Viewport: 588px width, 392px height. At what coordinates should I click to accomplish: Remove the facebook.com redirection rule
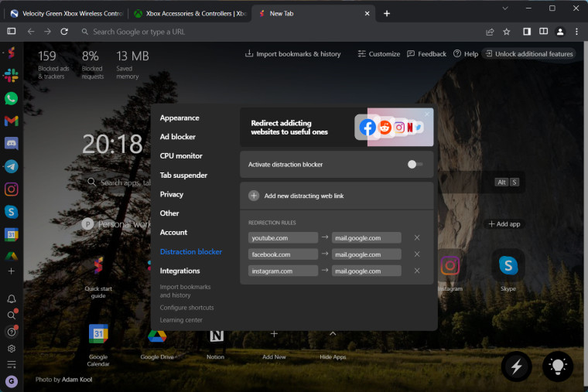pyautogui.click(x=417, y=254)
